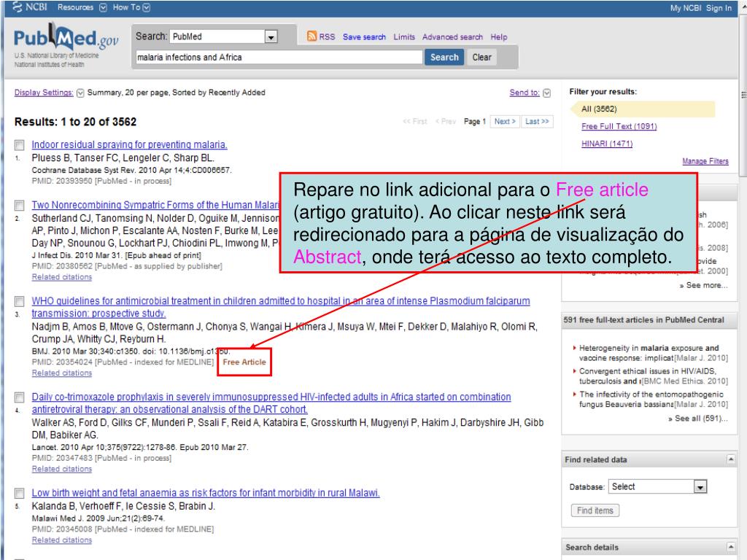Click See all (591) link
The width and height of the screenshot is (747, 560).
pyautogui.click(x=698, y=418)
